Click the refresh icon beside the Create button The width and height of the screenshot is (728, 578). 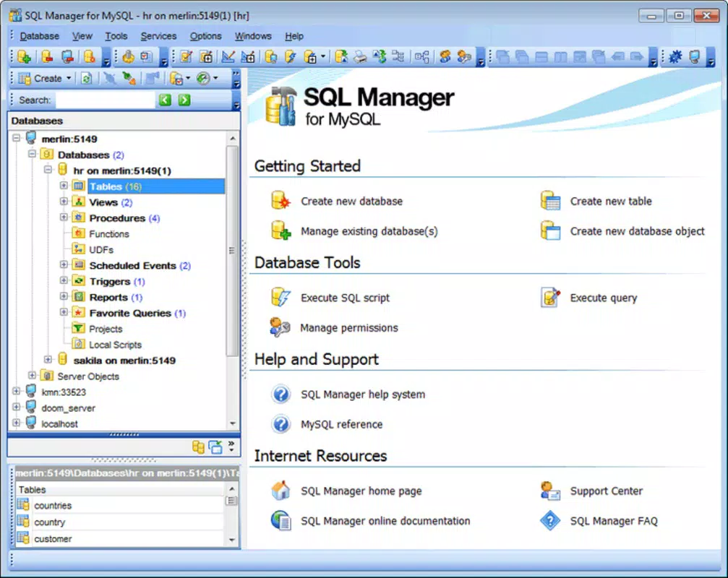pyautogui.click(x=86, y=79)
